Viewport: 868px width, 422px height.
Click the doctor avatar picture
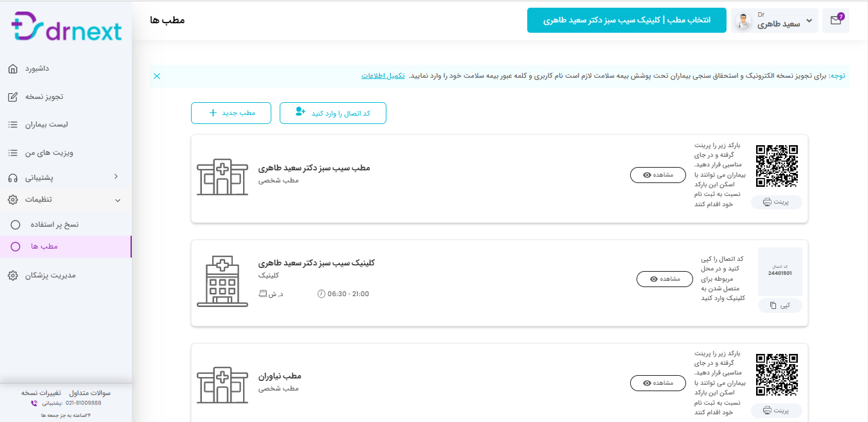[743, 22]
